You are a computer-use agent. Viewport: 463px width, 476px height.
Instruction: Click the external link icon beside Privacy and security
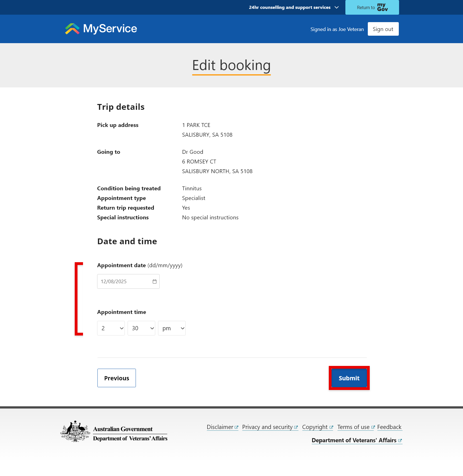click(x=296, y=427)
